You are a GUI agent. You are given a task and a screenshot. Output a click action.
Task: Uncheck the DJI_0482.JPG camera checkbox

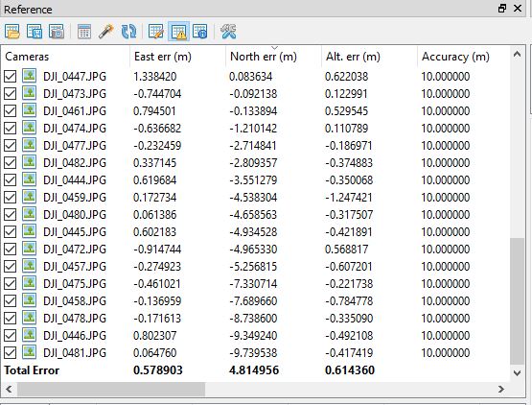click(11, 163)
